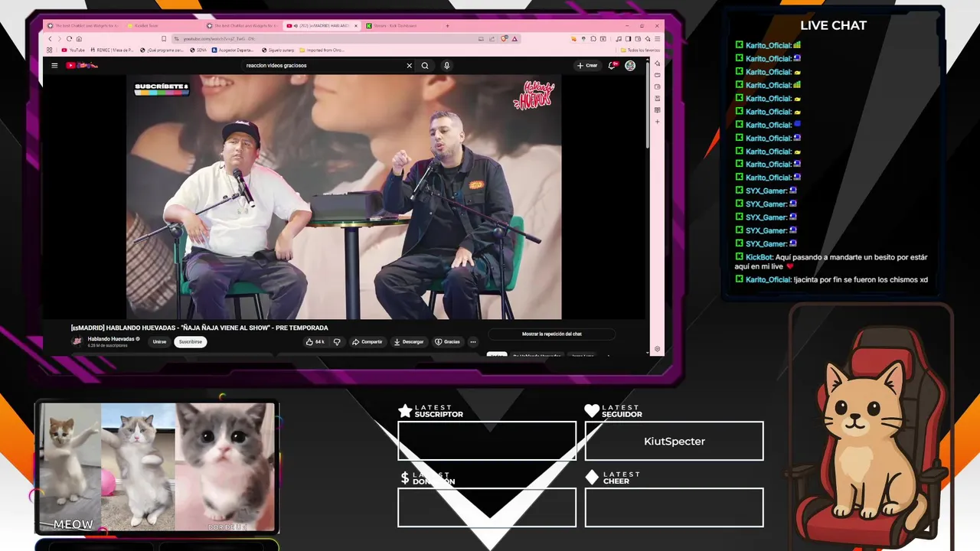
Task: Open the YouTube hamburger guide menu
Action: coord(54,66)
